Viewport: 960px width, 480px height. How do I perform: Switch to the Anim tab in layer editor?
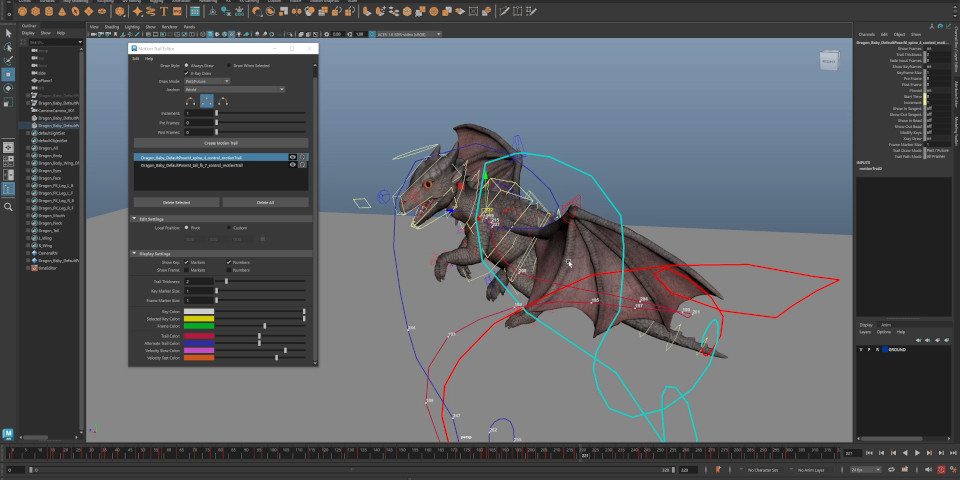click(x=886, y=324)
